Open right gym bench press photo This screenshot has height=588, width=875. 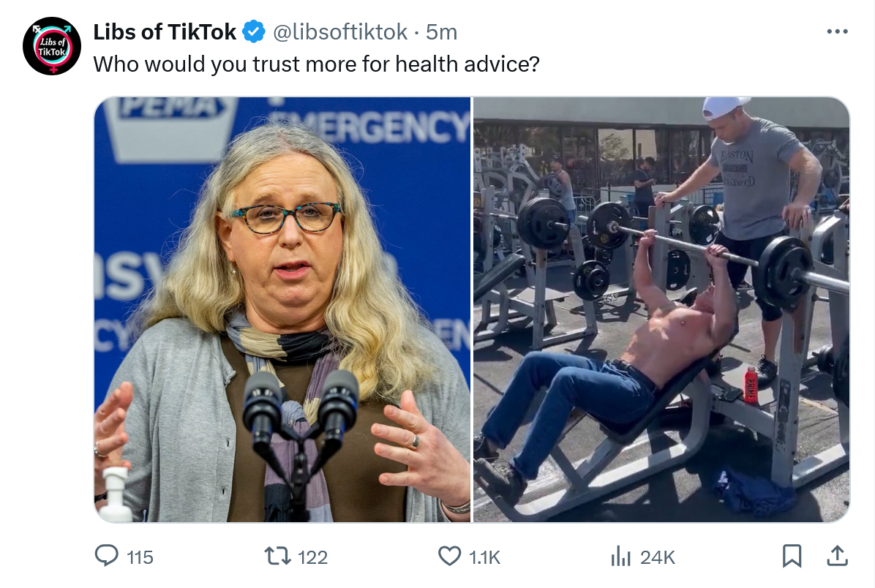tap(661, 309)
